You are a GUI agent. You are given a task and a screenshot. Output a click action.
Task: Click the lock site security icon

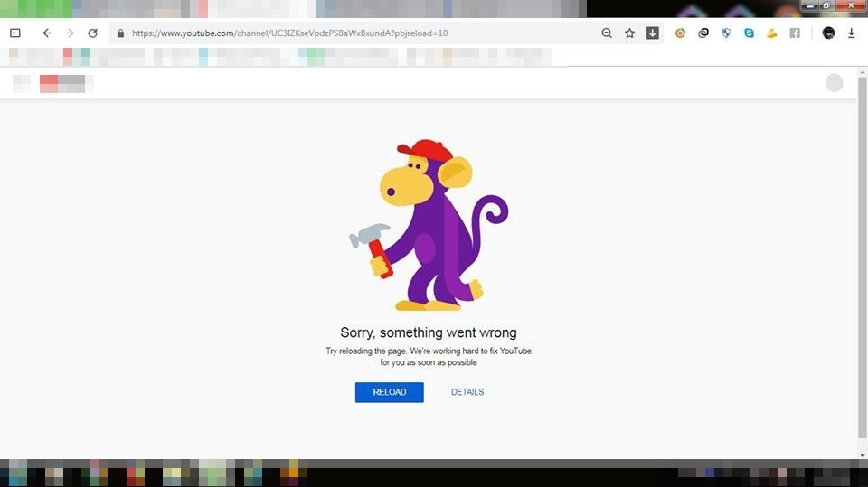pyautogui.click(x=120, y=33)
